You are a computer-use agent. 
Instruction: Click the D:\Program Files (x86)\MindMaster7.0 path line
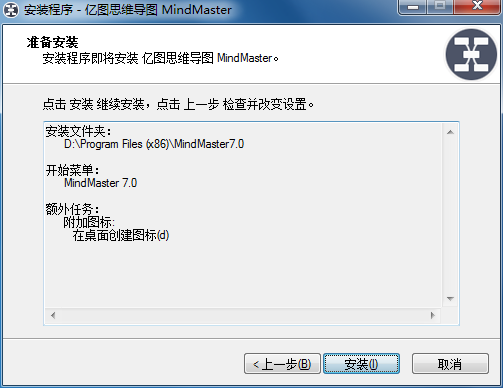point(154,144)
